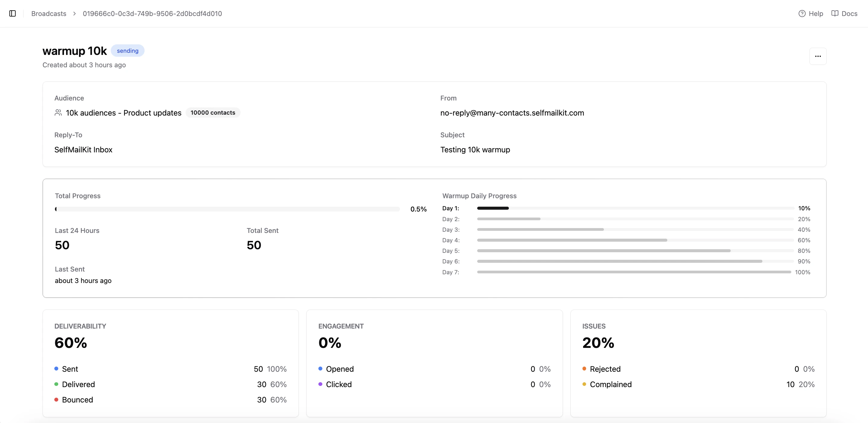This screenshot has height=423, width=868.
Task: Click the purple Clicked legend dot
Action: (x=320, y=384)
